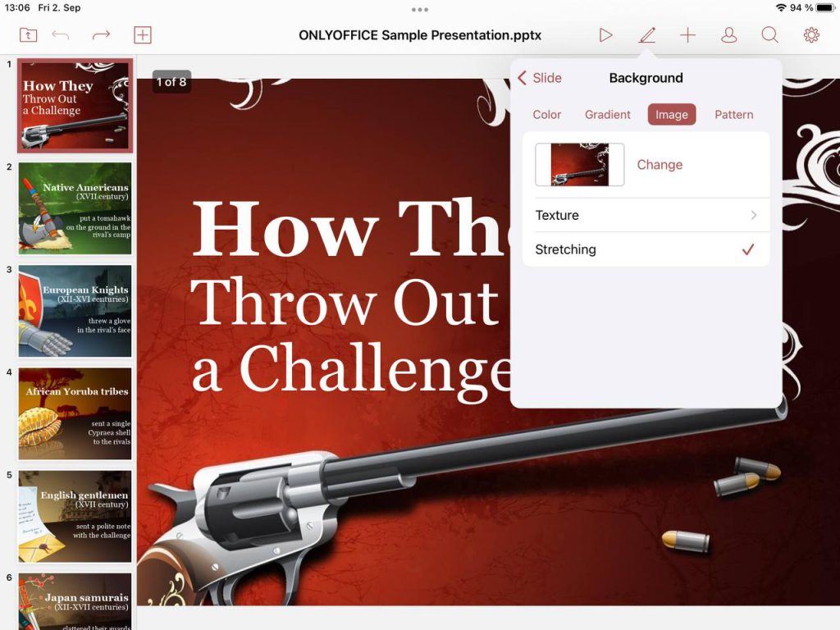Tap the presentation file name title
This screenshot has height=630, width=840.
(420, 35)
